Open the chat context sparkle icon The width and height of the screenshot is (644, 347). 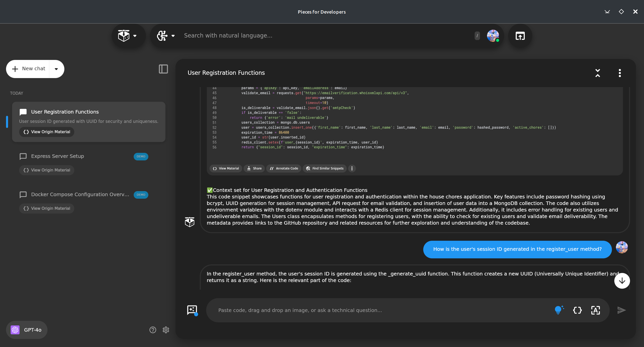[x=192, y=310]
